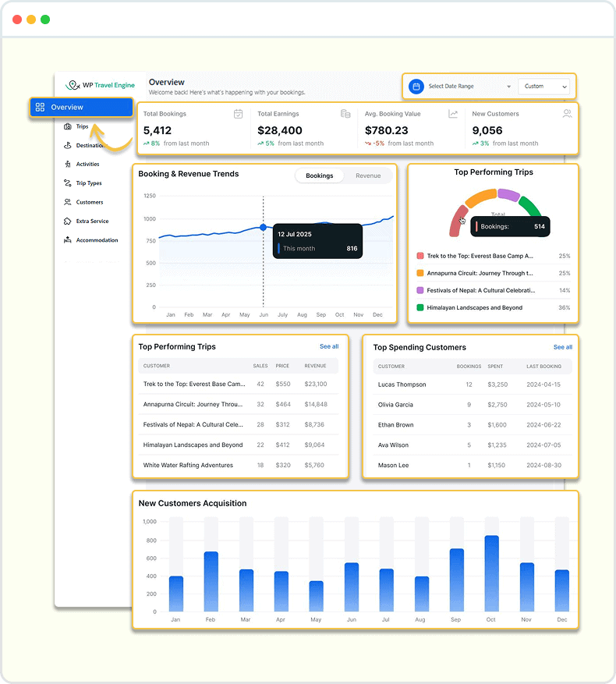Click the Extra Service icon
Viewport: 616px width, 684px height.
coord(68,222)
